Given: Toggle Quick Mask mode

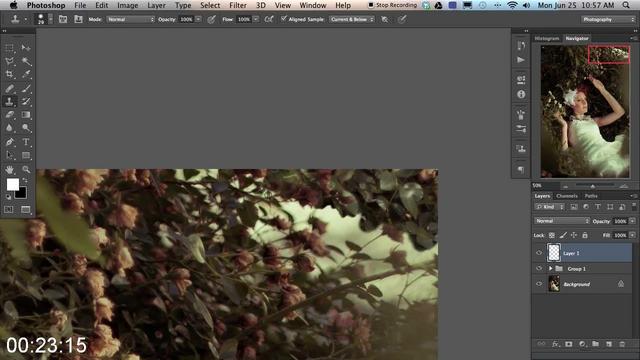Looking at the screenshot, I should click(x=9, y=209).
